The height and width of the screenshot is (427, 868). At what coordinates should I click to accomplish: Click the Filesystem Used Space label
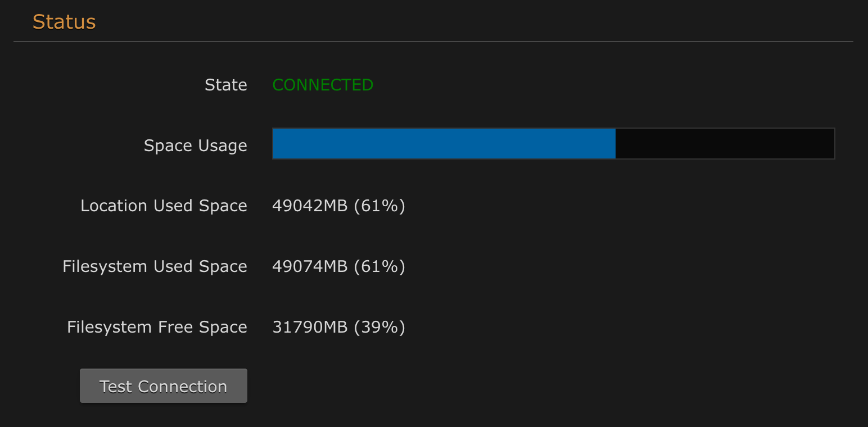coord(155,266)
